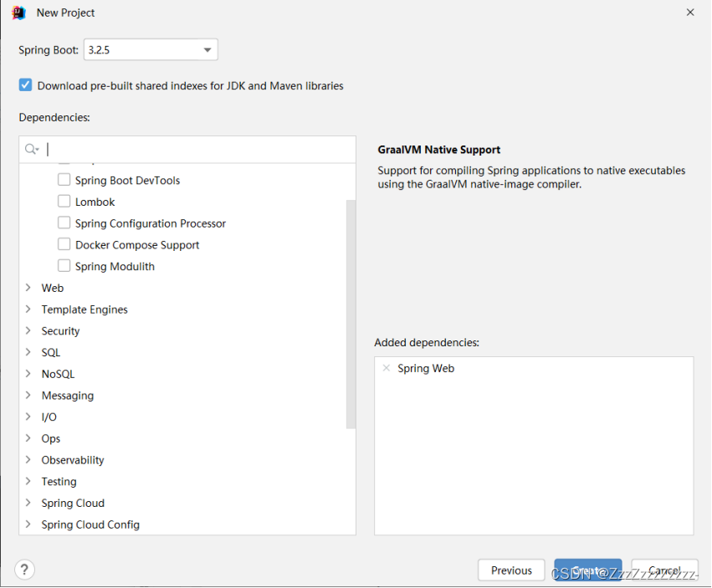Click the Lombok label text
This screenshot has width=712, height=588.
coord(95,202)
